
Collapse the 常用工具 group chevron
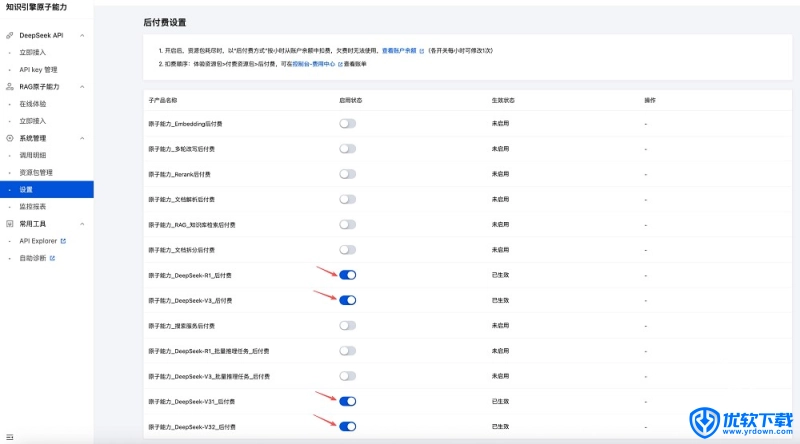point(82,224)
